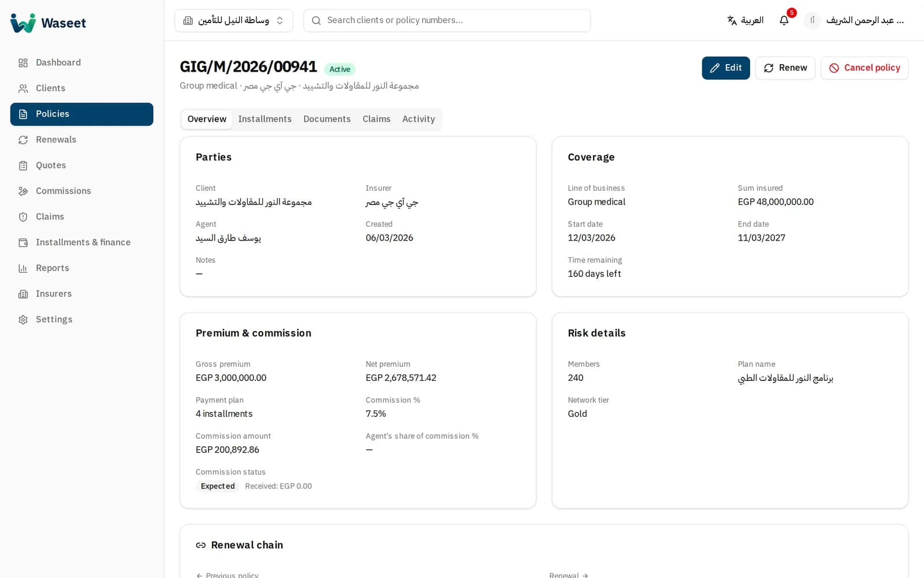The image size is (924, 578).
Task: Click client name مجموعة النور للمقاولات والتشييد in Parties
Action: click(254, 202)
